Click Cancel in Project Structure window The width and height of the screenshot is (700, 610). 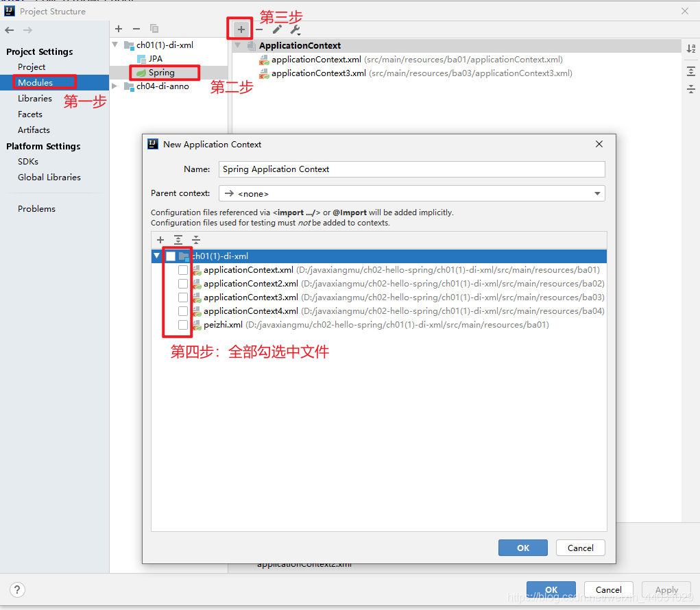(x=609, y=589)
